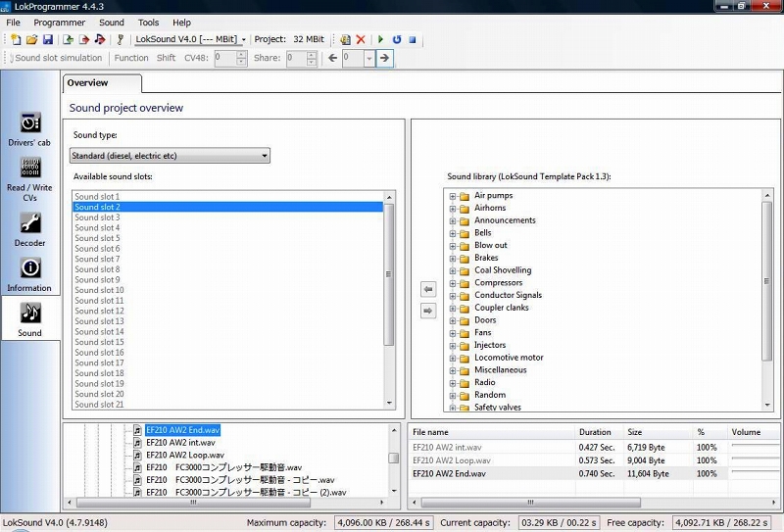Click the sound slots list scroll-down arrow
This screenshot has height=532, width=784.
[x=389, y=404]
